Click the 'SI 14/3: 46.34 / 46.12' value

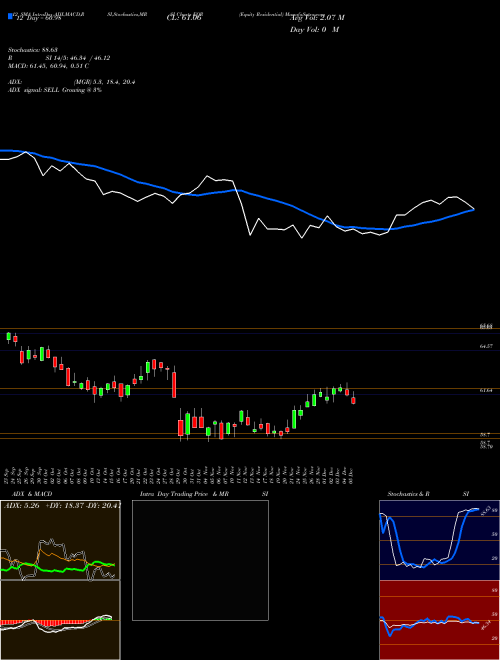(x=78, y=58)
